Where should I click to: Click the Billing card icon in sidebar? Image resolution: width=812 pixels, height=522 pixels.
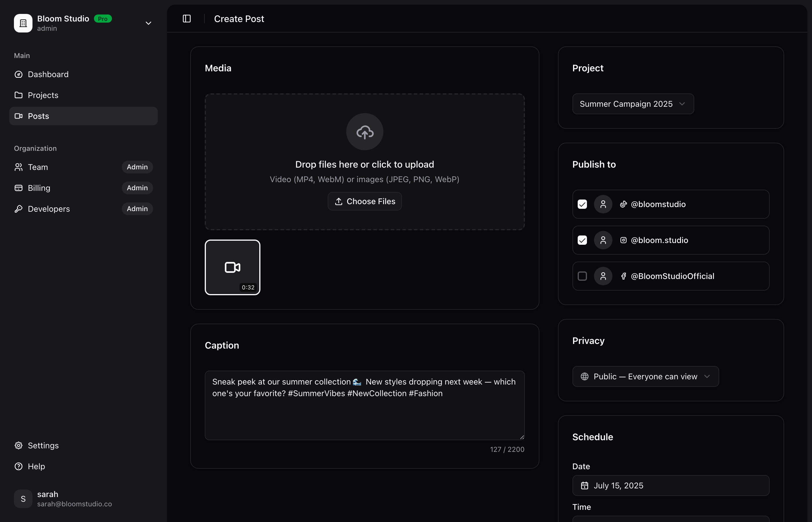tap(19, 188)
